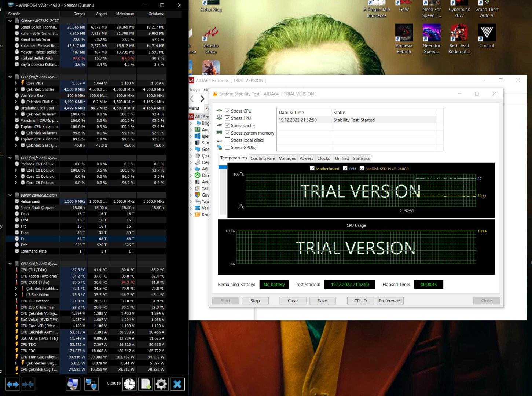Click the Stress GPU(s) icon
532x396 pixels.
pos(219,147)
